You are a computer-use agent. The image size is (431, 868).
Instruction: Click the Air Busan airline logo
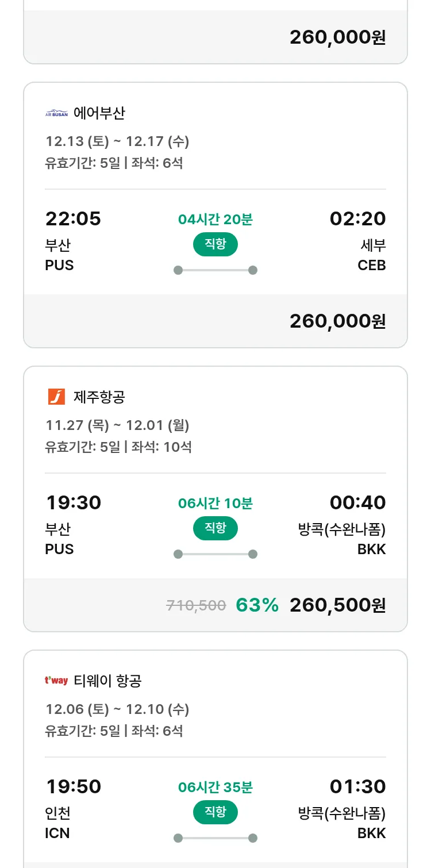tap(56, 113)
